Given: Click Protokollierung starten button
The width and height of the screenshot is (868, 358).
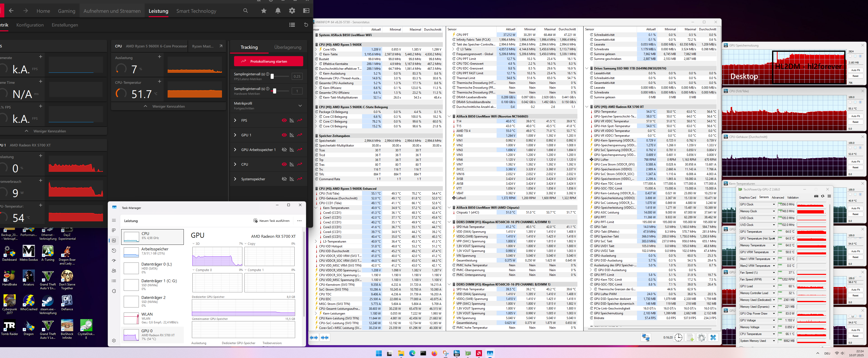Looking at the screenshot, I should click(268, 61).
